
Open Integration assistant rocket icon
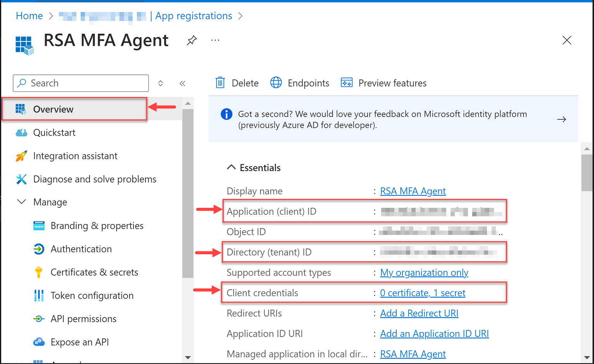click(21, 156)
